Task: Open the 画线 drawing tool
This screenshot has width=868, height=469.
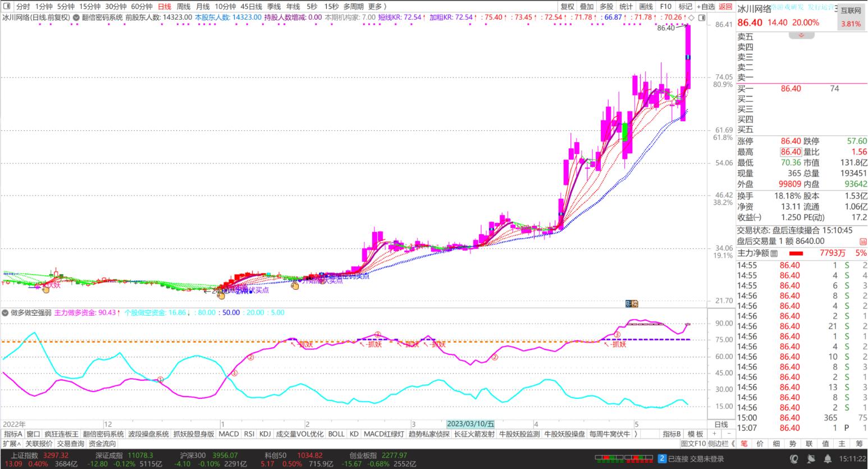Action: pos(646,7)
